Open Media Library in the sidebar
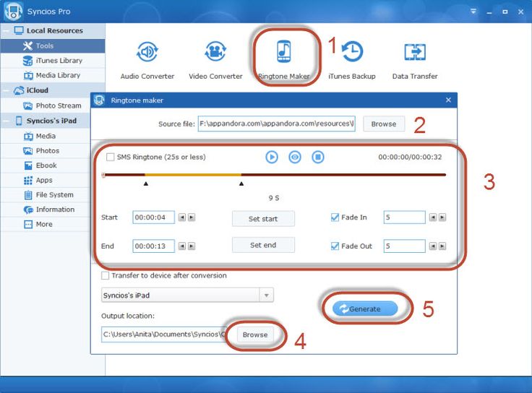Image resolution: width=532 pixels, height=393 pixels. tap(53, 75)
